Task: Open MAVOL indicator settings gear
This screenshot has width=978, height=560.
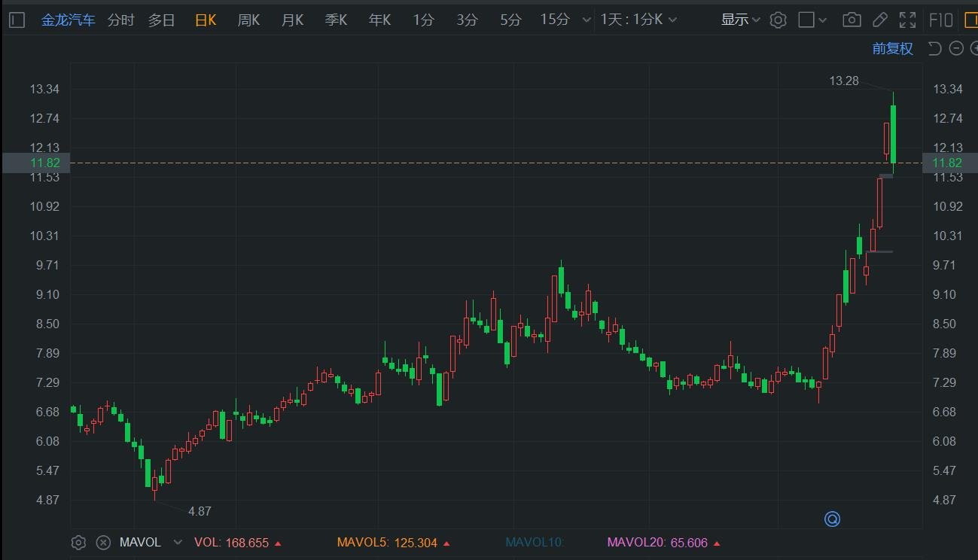Action: click(x=78, y=543)
